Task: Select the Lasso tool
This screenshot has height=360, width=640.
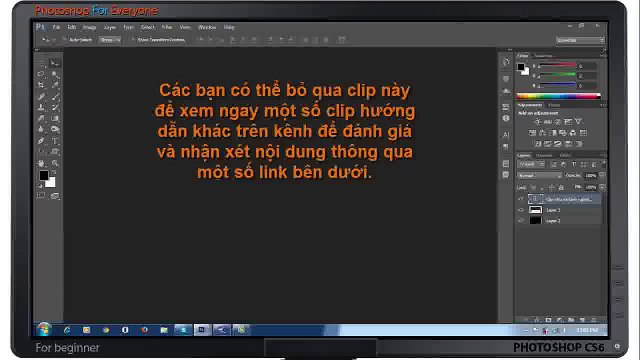Action: tap(41, 74)
